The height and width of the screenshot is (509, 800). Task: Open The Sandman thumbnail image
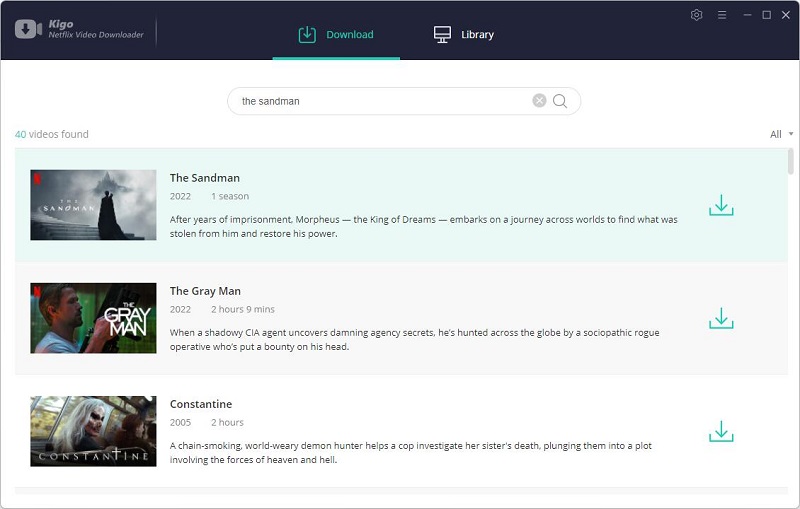(93, 205)
